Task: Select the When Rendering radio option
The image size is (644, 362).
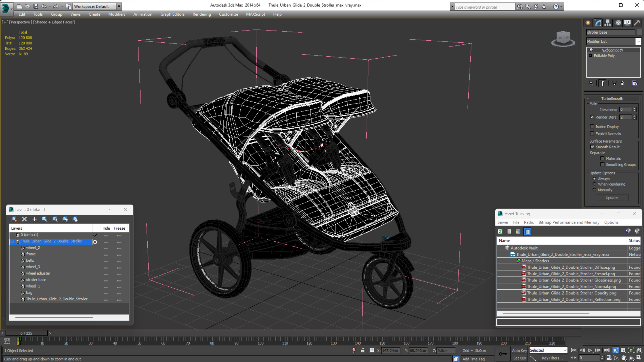Action: point(594,184)
